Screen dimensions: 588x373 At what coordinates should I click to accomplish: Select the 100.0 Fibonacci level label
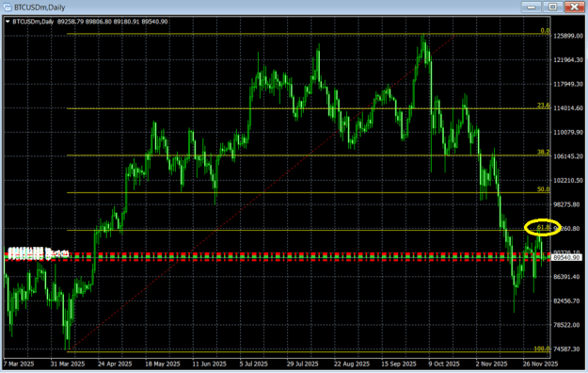click(542, 349)
